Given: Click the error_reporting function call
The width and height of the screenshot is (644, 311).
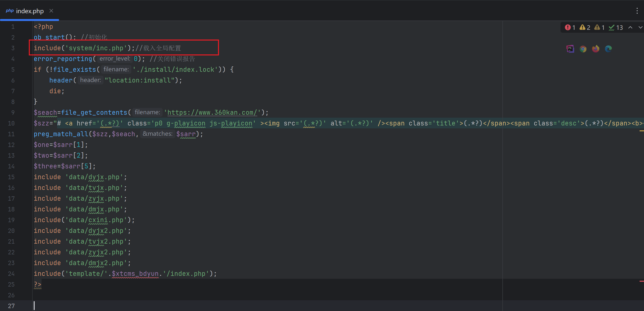Looking at the screenshot, I should pos(63,59).
